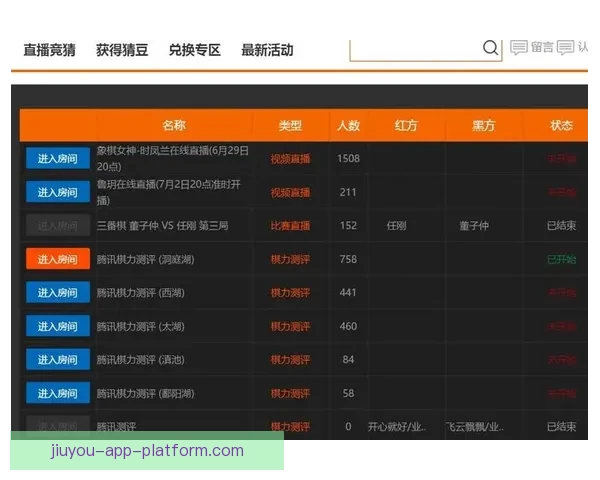Switch to 兑换专区 tab
This screenshot has width=600, height=480.
[x=195, y=50]
